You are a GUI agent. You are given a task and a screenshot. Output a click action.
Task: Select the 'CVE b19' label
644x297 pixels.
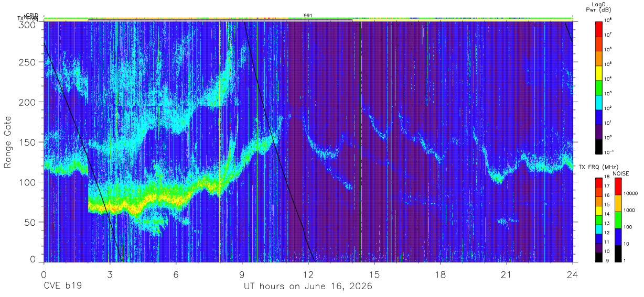pos(62,287)
